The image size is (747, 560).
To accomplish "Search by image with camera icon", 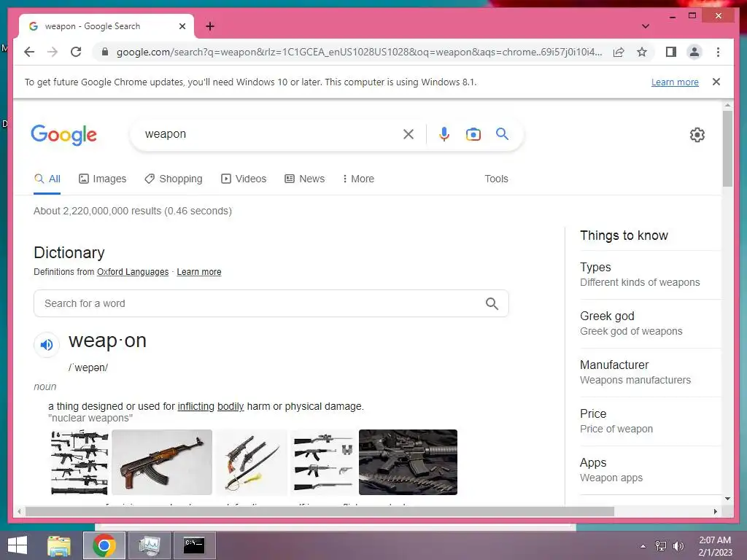I will [473, 134].
